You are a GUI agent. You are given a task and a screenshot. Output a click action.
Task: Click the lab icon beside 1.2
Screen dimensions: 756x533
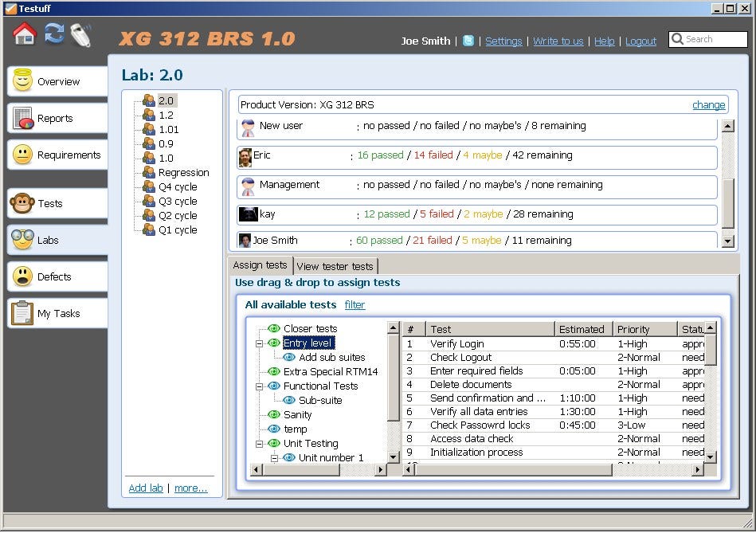coord(149,115)
